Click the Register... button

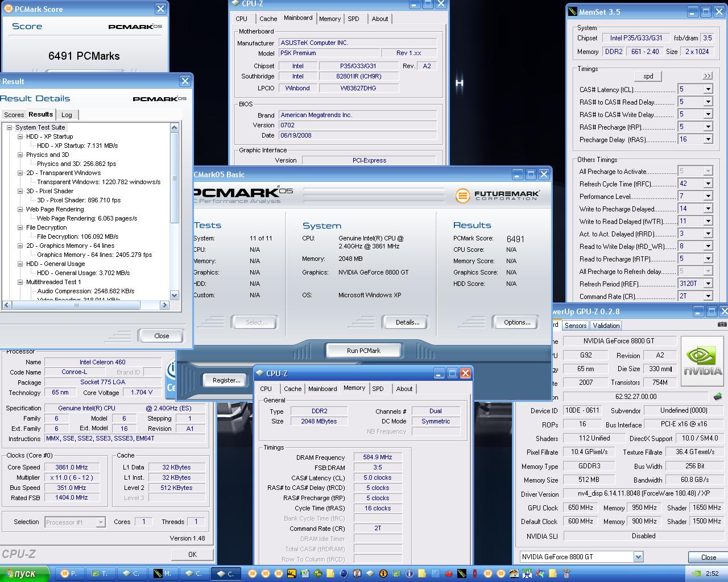(226, 380)
